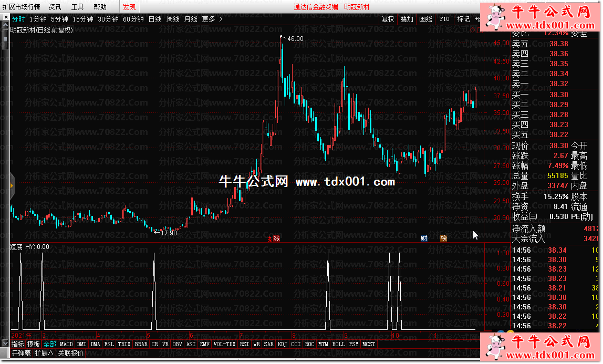Click the 短底 indicator label
Image resolution: width=603 pixels, height=364 pixels.
click(16, 247)
